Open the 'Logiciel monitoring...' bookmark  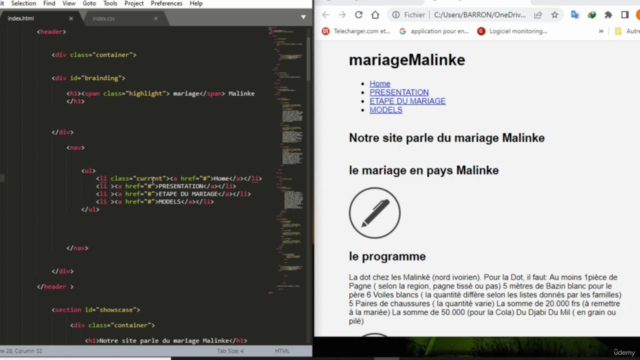pos(512,31)
